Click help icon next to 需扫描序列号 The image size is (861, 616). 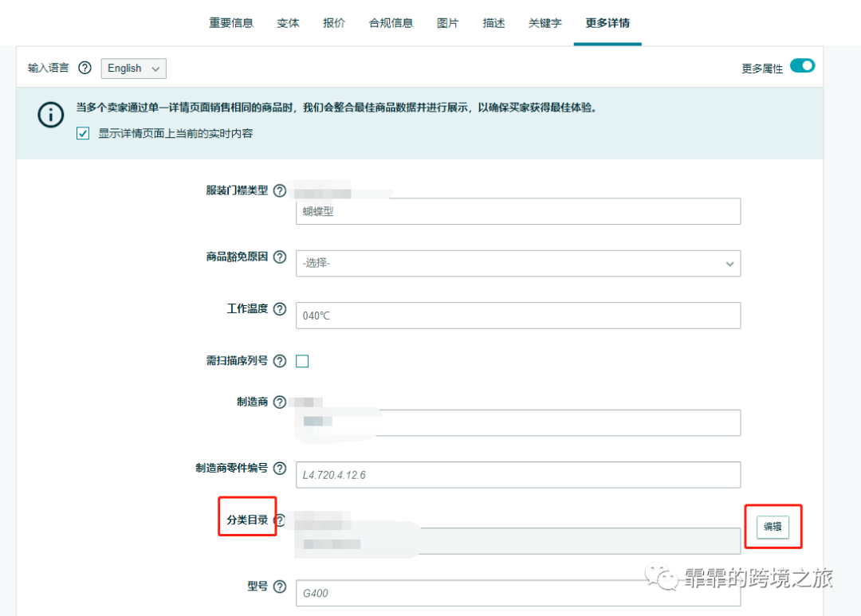[x=279, y=360]
